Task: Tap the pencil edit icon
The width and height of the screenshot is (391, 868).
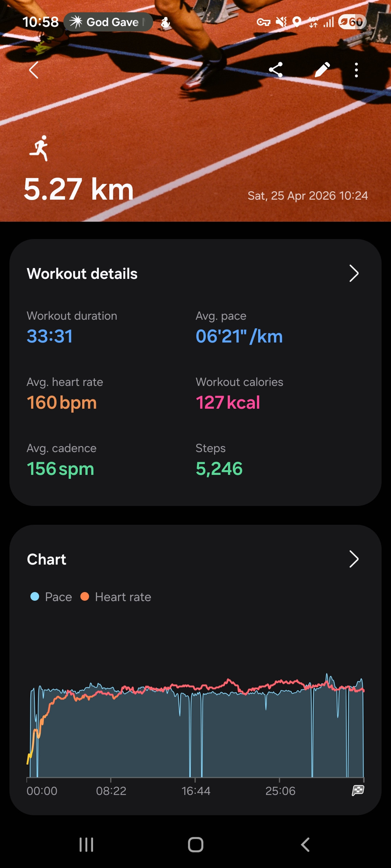Action: (322, 70)
